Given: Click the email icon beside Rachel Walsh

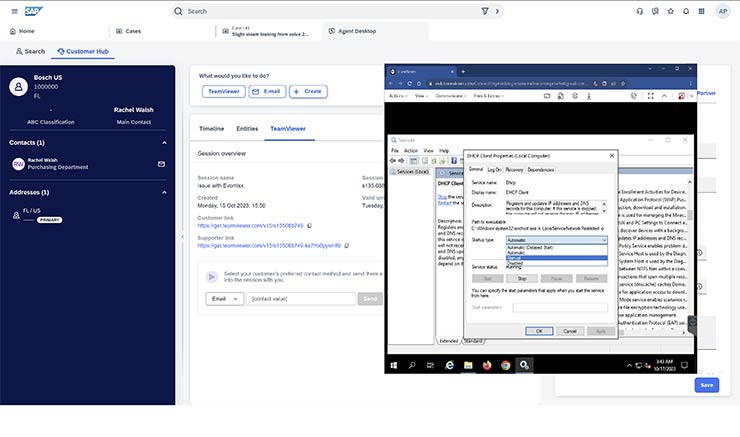Looking at the screenshot, I should [163, 162].
